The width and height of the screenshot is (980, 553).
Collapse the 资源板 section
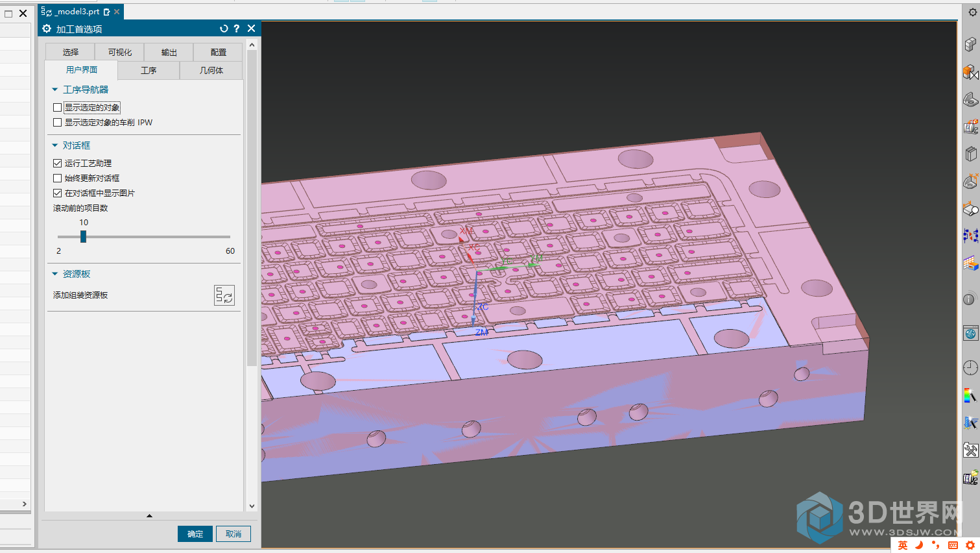click(x=55, y=274)
